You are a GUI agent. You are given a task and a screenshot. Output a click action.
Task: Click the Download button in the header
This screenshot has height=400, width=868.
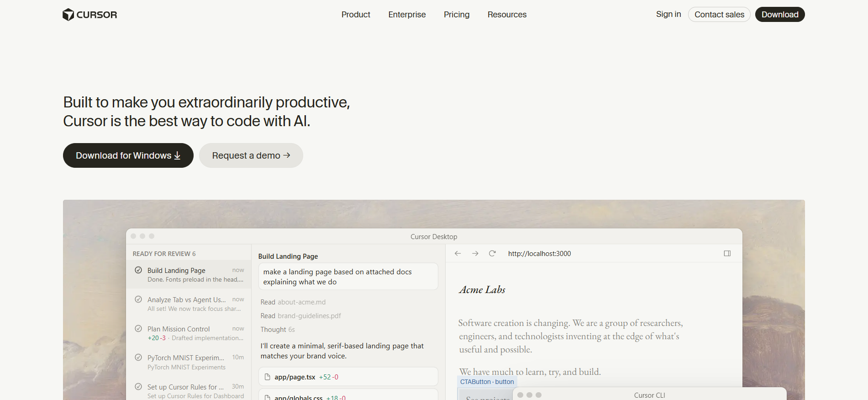(x=780, y=15)
